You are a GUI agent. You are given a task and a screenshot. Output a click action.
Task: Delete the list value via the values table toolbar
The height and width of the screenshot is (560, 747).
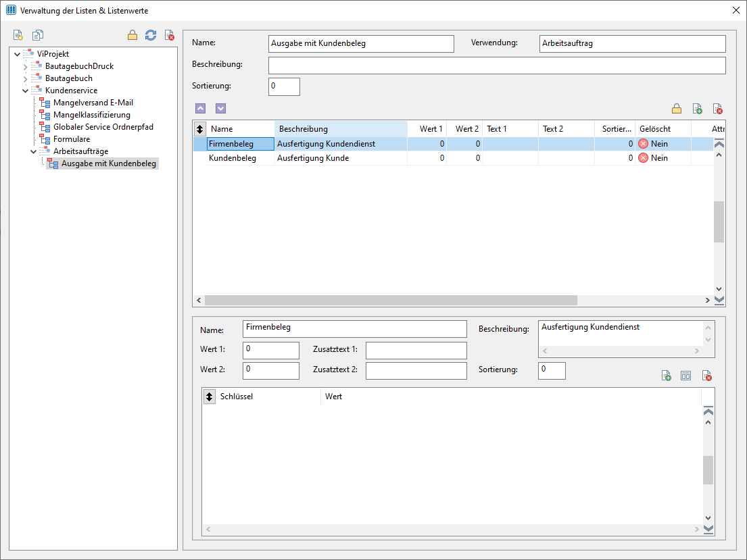(717, 109)
